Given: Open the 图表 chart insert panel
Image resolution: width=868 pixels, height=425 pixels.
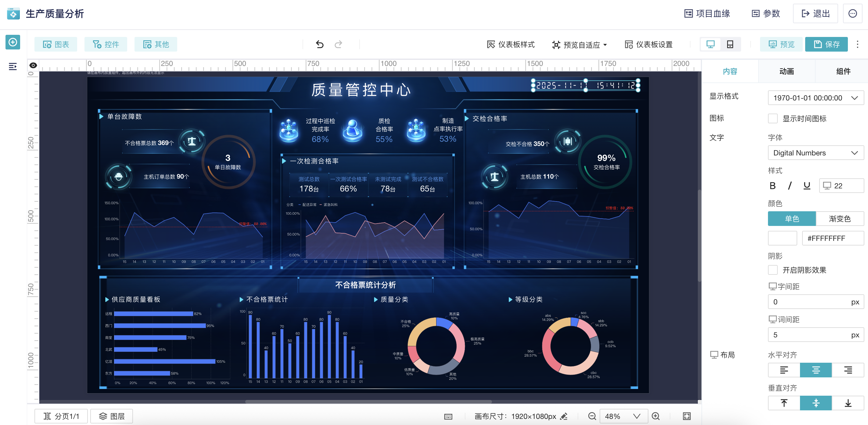Looking at the screenshot, I should 56,44.
